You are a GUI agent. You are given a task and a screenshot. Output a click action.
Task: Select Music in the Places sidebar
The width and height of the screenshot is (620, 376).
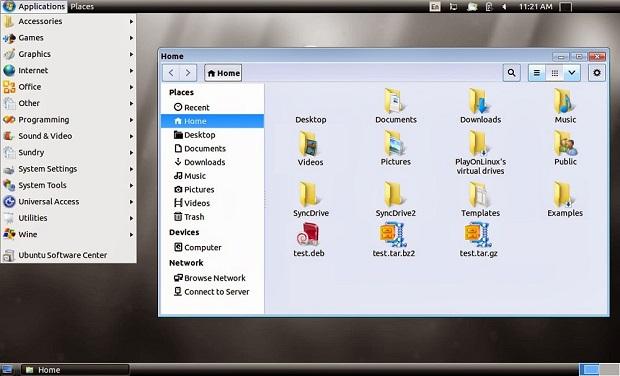pyautogui.click(x=212, y=176)
